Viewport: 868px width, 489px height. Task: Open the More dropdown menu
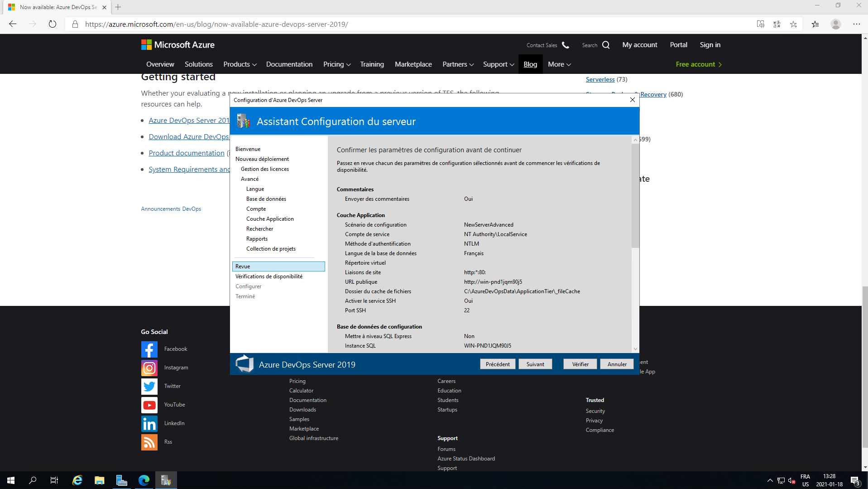point(559,64)
